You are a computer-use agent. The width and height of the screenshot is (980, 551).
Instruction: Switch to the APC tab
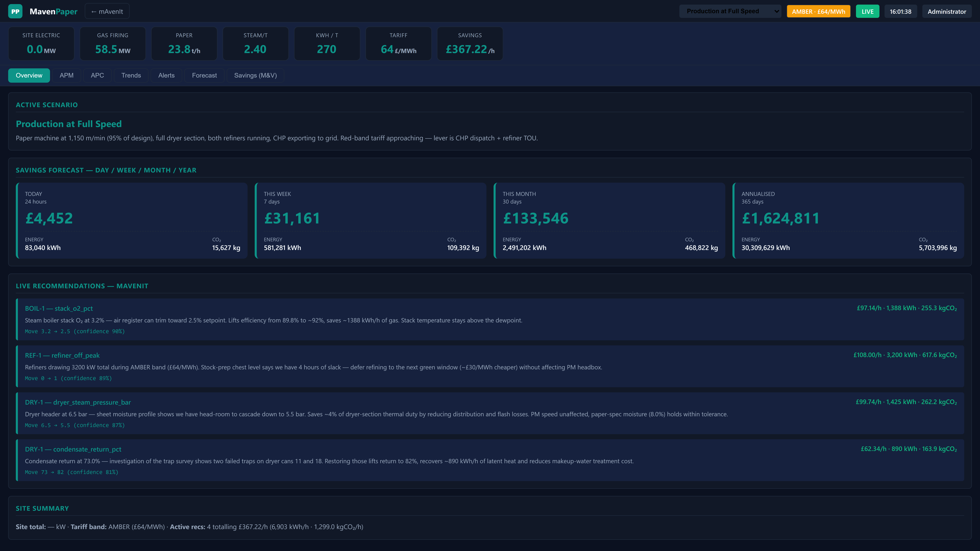click(x=97, y=75)
